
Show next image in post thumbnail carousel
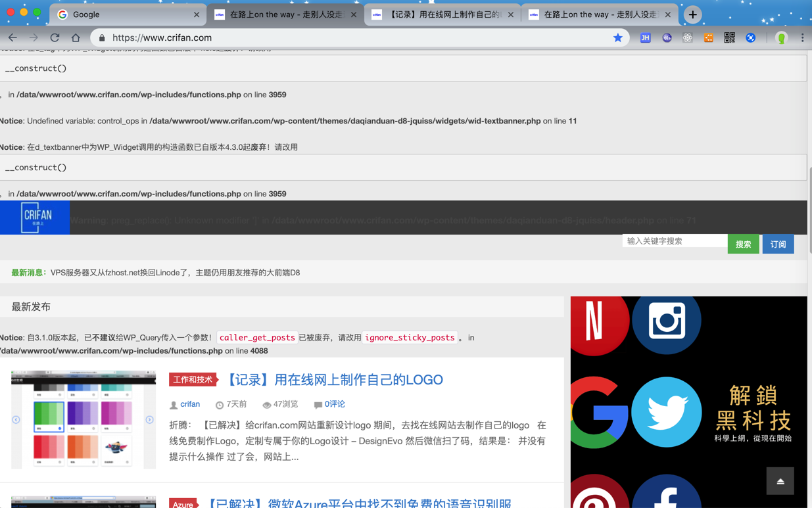point(149,420)
